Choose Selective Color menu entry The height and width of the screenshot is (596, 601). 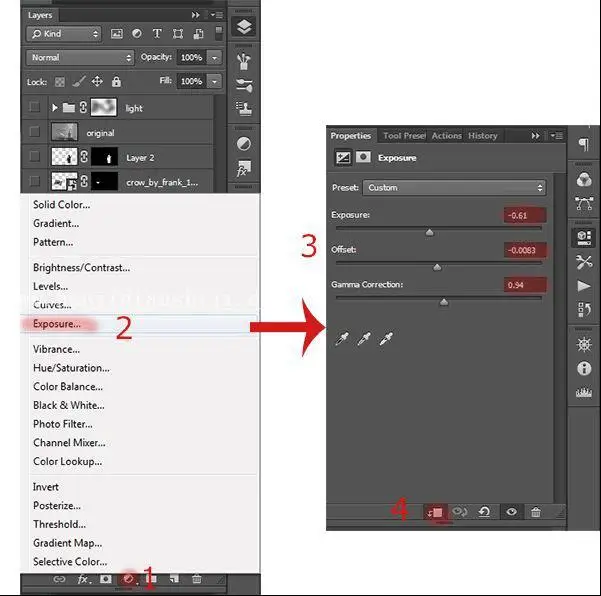tap(70, 562)
